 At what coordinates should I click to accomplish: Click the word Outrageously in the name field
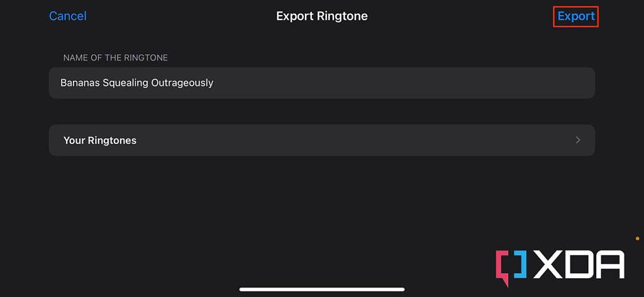(x=183, y=83)
